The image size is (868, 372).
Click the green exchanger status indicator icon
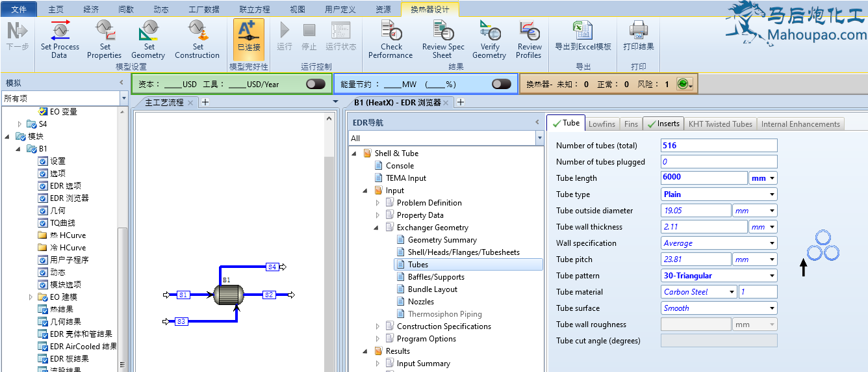click(682, 84)
